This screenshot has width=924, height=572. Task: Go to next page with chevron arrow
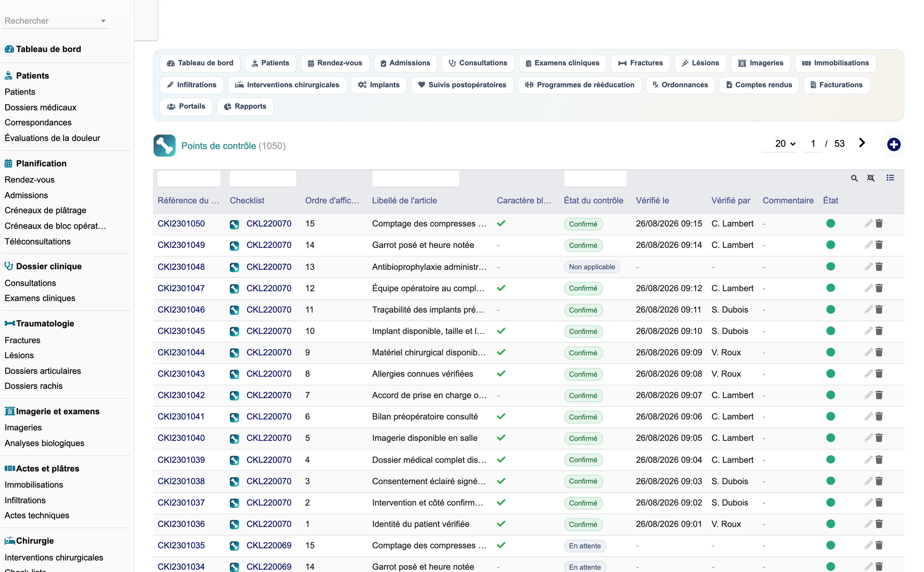[x=862, y=143]
